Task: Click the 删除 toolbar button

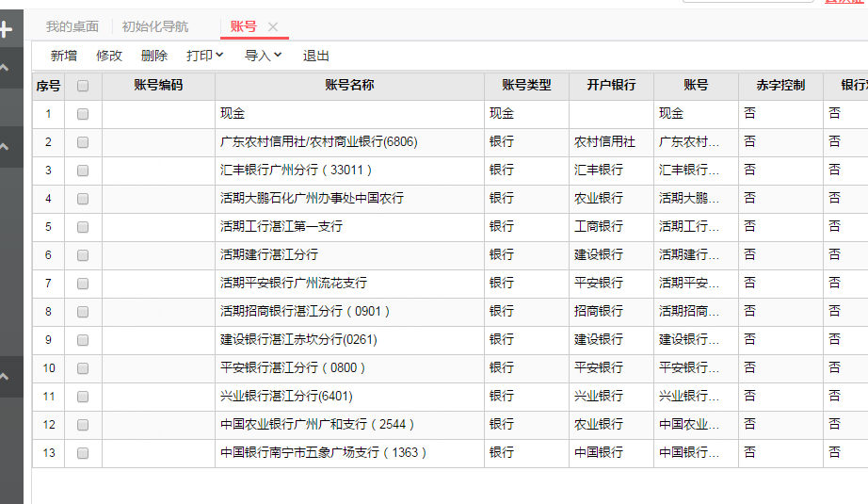Action: tap(154, 56)
